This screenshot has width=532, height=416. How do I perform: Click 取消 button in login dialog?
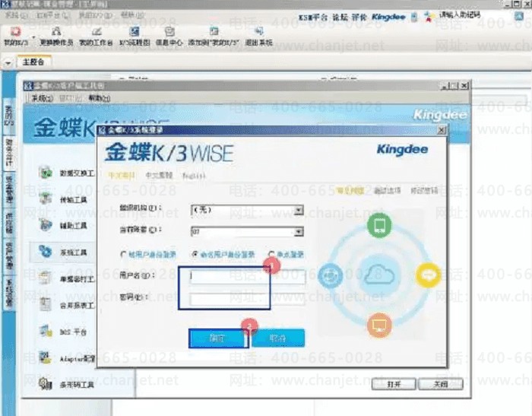278,338
